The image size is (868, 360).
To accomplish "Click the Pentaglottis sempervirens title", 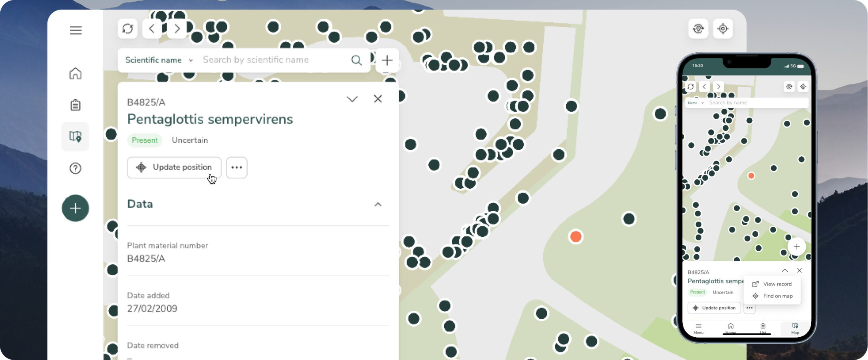I will pyautogui.click(x=210, y=119).
